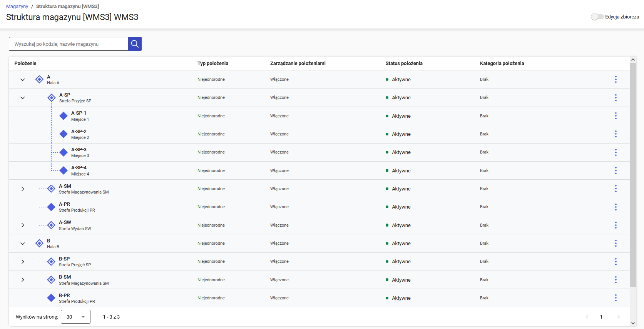Click the Status położenia column header

[x=404, y=63]
